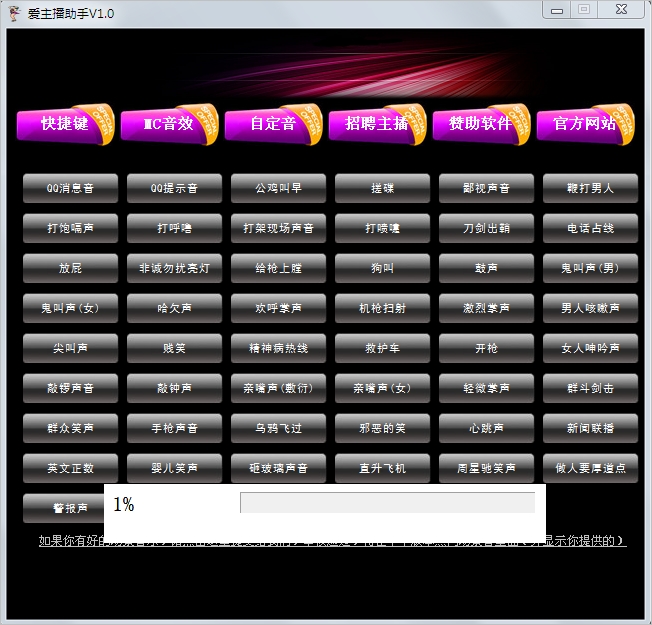Play the 狗叫 dog bark sound

[382, 268]
